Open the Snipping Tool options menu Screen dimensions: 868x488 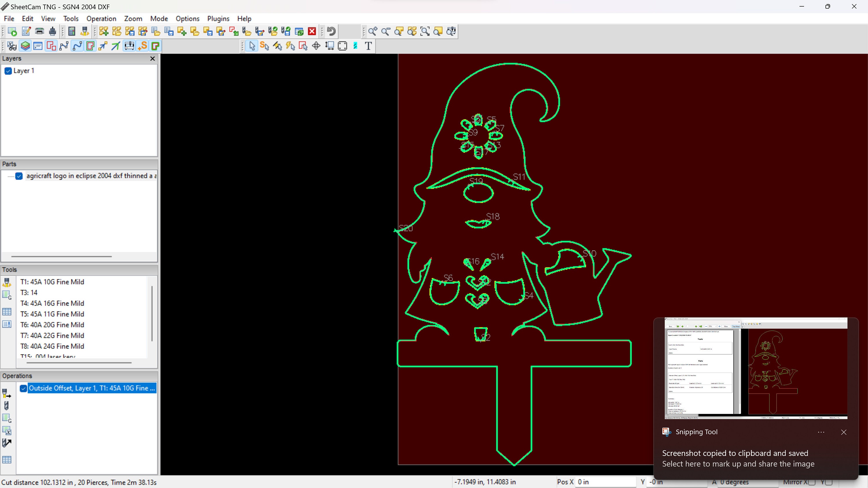821,432
